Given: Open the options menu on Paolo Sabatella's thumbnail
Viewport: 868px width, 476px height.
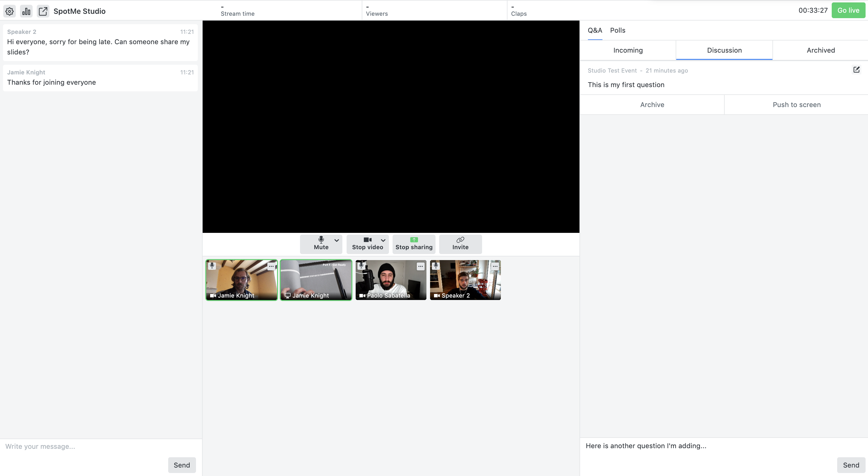Looking at the screenshot, I should (420, 266).
